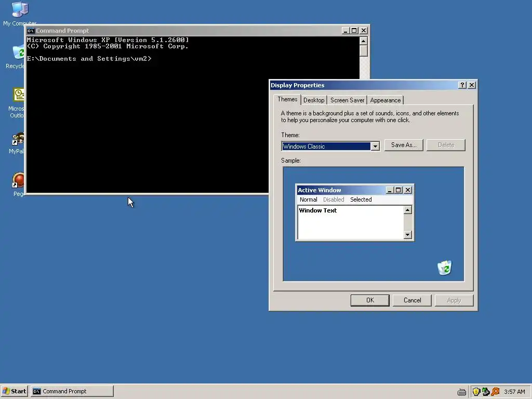The width and height of the screenshot is (532, 399).
Task: Click the Command Prompt title bar icon
Action: tap(31, 31)
